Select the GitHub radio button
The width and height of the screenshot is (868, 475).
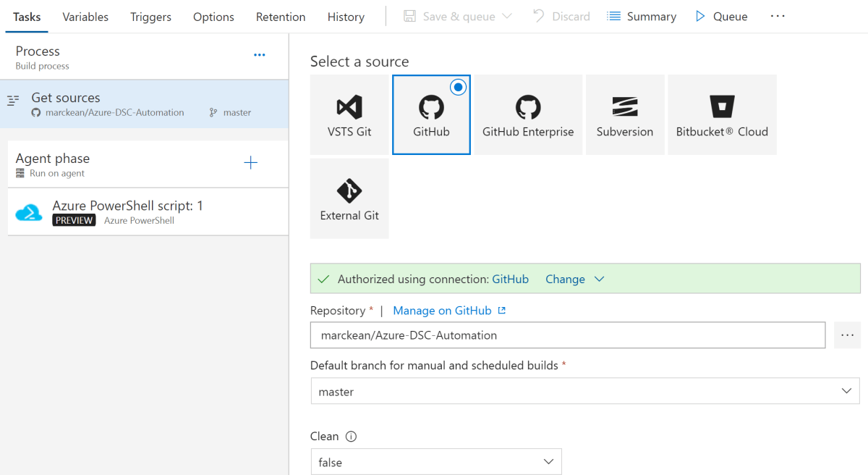[458, 87]
